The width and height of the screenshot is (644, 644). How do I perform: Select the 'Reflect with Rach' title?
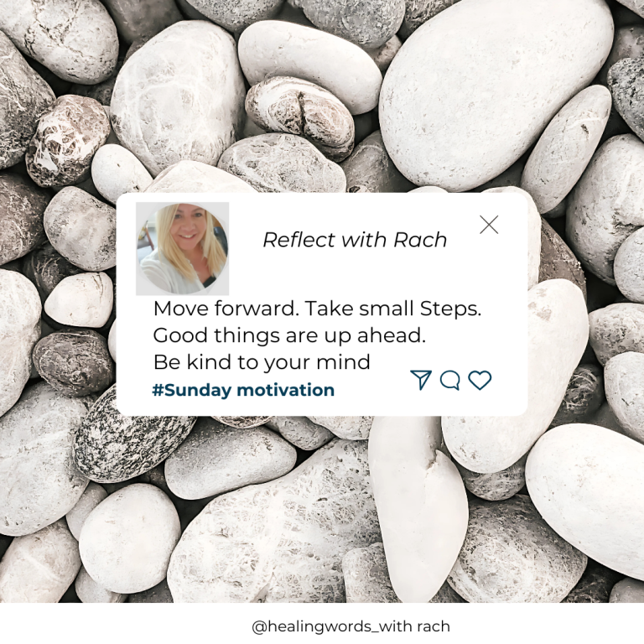point(355,240)
